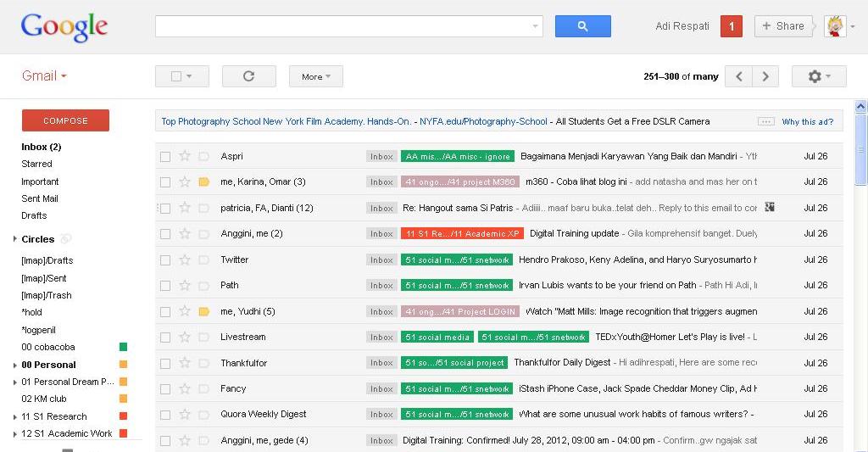Star the Livestream email

(184, 337)
